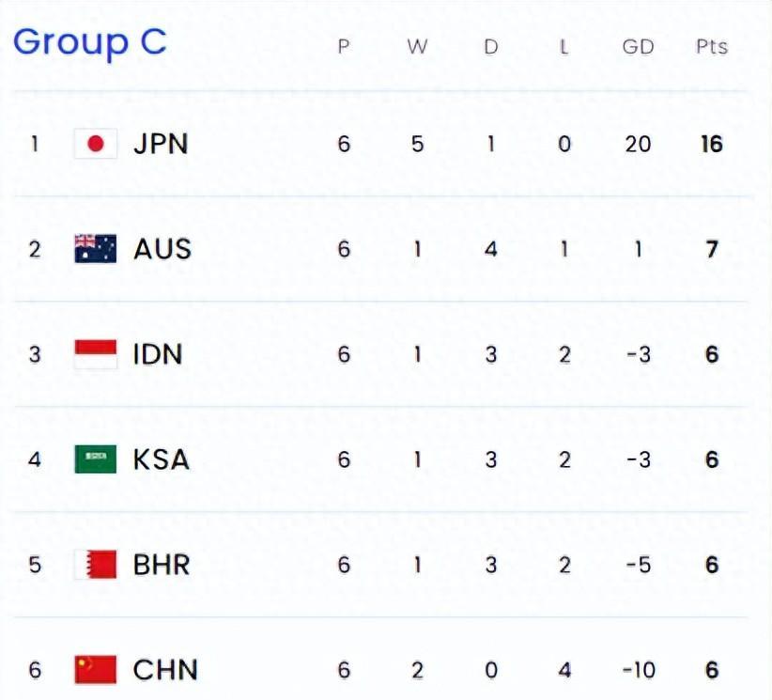Select the KSA team name
Screen dimensions: 772x700
(162, 459)
